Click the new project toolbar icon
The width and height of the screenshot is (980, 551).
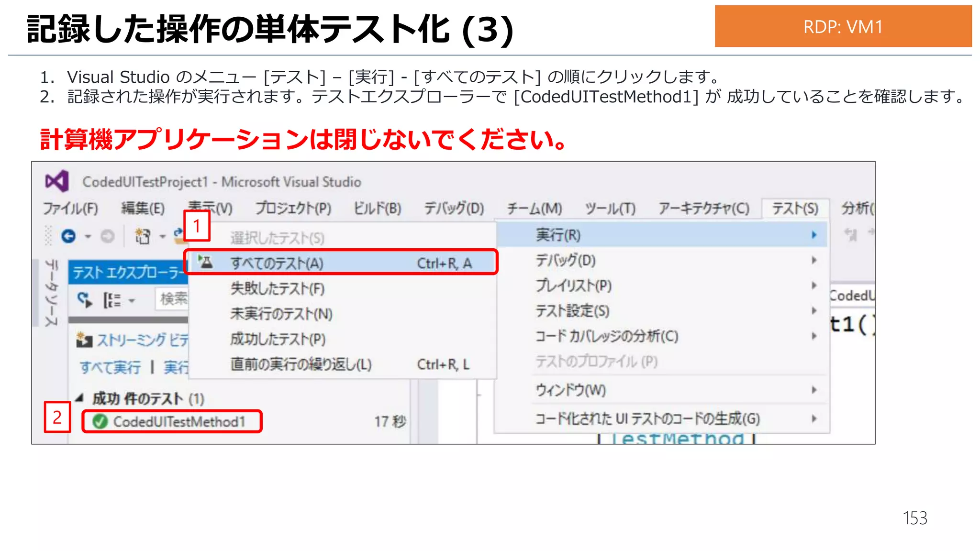click(143, 236)
